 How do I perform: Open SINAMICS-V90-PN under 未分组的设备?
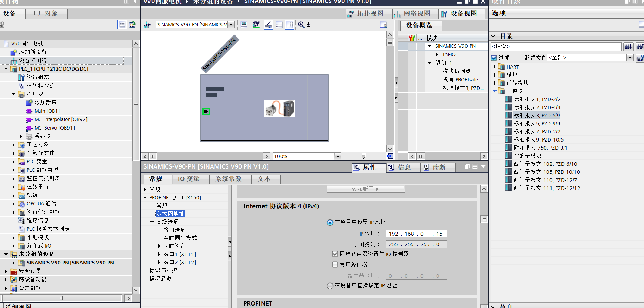coord(73,263)
